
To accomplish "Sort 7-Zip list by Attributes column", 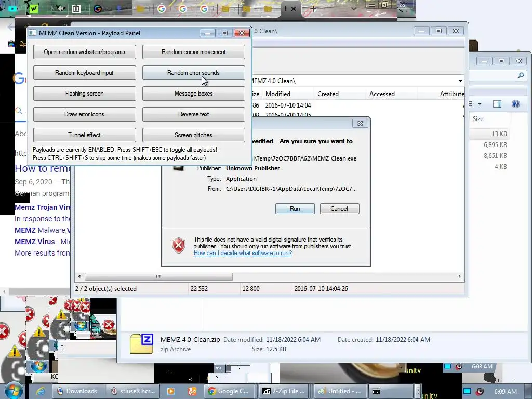I will click(x=451, y=94).
